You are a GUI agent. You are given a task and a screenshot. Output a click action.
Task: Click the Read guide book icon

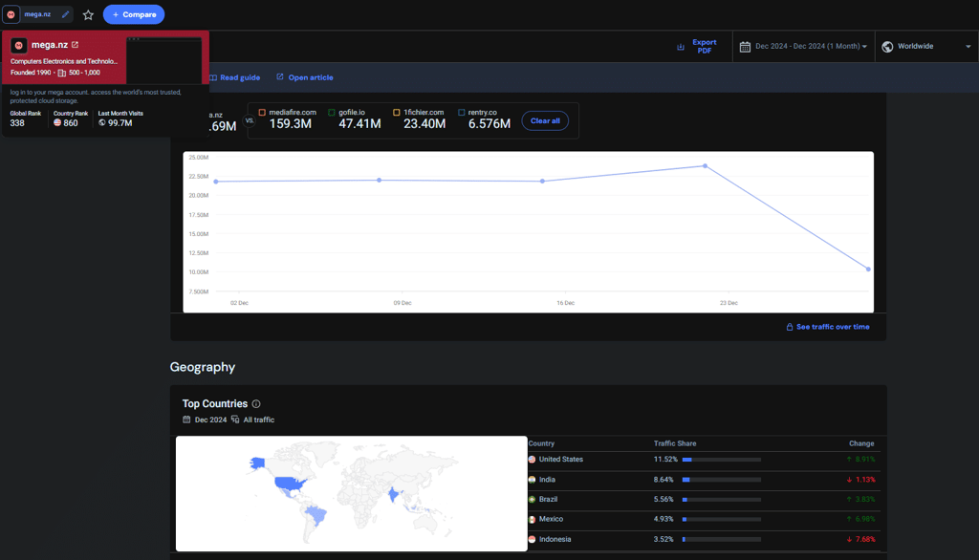213,77
